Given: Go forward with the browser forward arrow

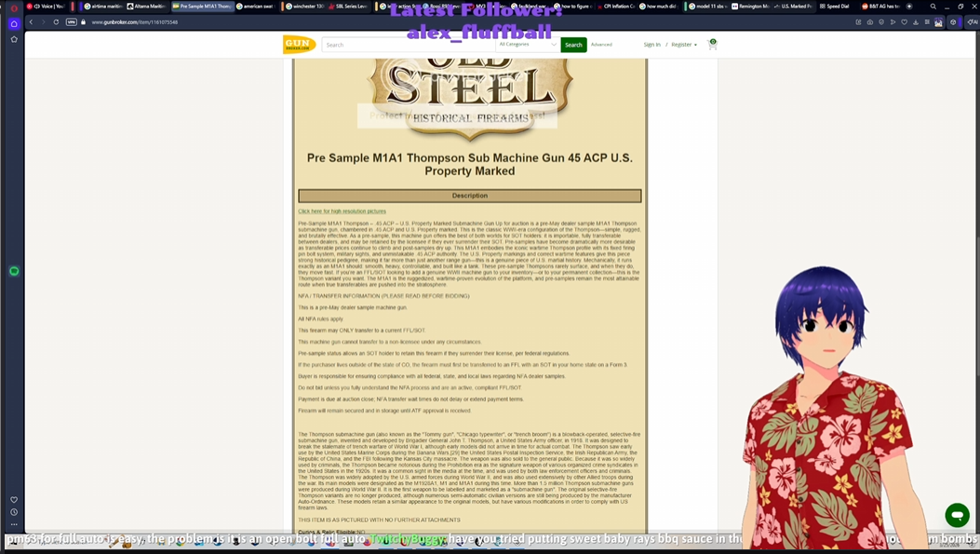Looking at the screenshot, I should (x=43, y=22).
